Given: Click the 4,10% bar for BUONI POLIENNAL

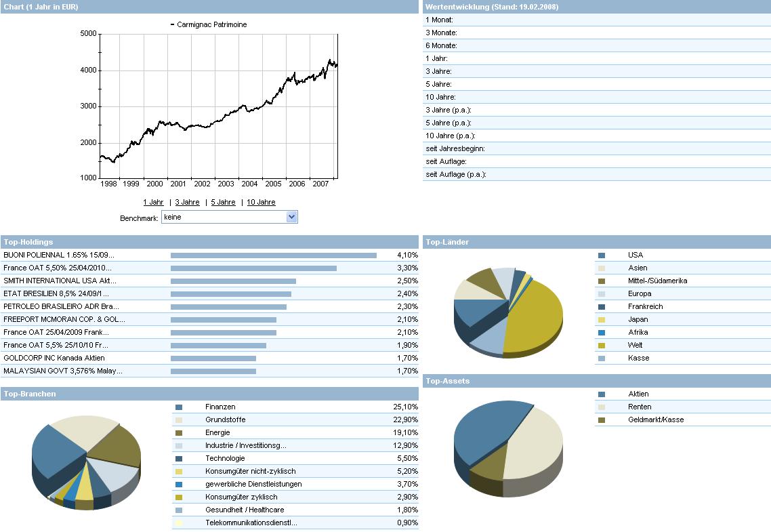Looking at the screenshot, I should pyautogui.click(x=274, y=255).
